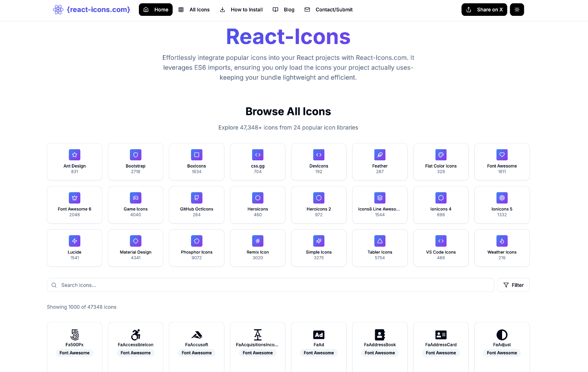588x372 pixels.
Task: Select the BoxIcons library icon
Action: [x=197, y=155]
